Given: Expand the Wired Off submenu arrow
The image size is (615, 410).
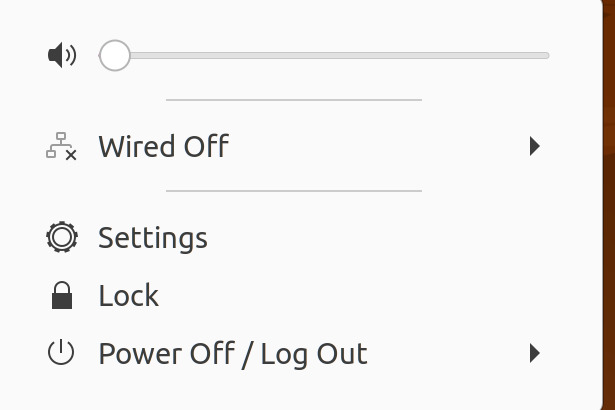Looking at the screenshot, I should 535,148.
